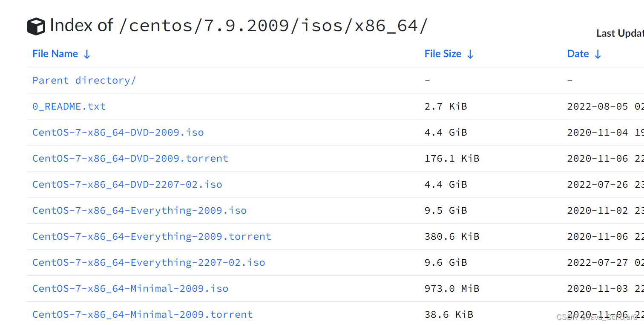Select the 2020-11-02 date value
Screen dimensions: 644x325
[x=598, y=210]
